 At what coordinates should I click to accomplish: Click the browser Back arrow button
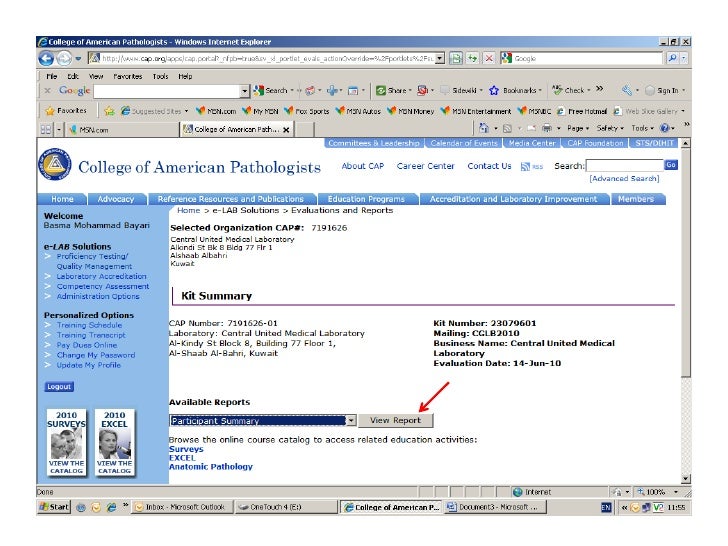click(x=46, y=58)
